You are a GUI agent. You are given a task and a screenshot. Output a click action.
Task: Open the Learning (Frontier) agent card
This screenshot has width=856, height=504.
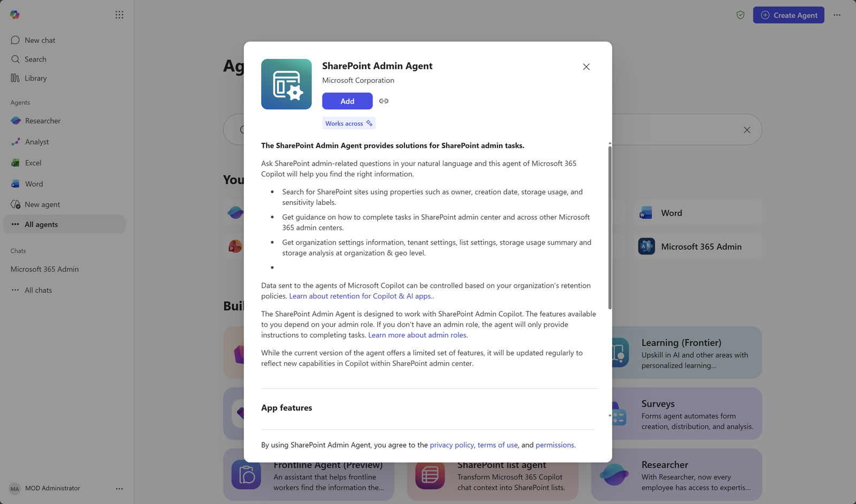(x=687, y=353)
